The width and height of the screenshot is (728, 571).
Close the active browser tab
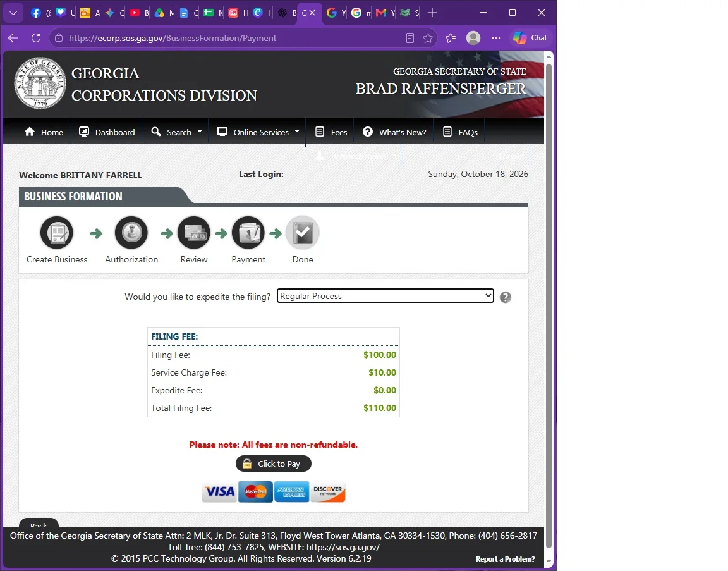point(312,13)
